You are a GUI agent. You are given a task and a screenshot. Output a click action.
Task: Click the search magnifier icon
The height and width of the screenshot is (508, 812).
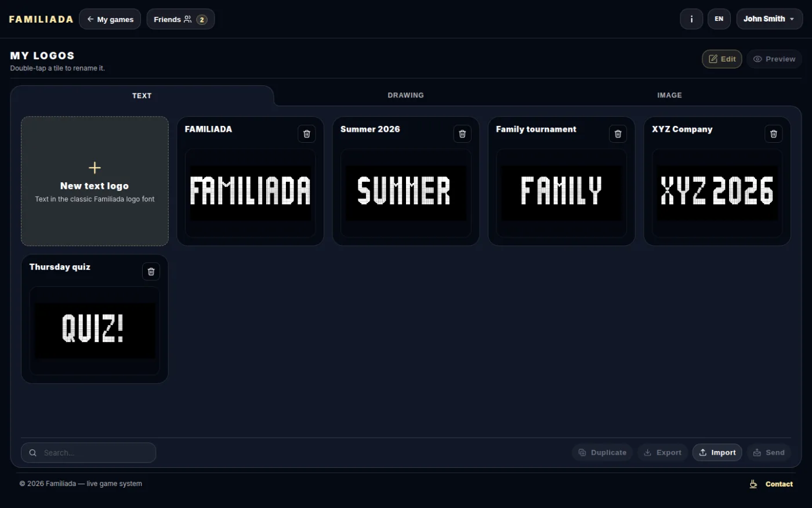click(33, 453)
